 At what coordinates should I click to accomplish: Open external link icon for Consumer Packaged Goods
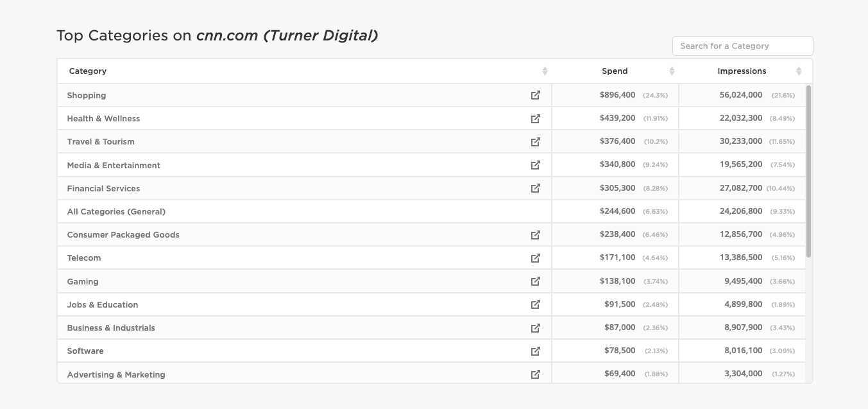(536, 235)
